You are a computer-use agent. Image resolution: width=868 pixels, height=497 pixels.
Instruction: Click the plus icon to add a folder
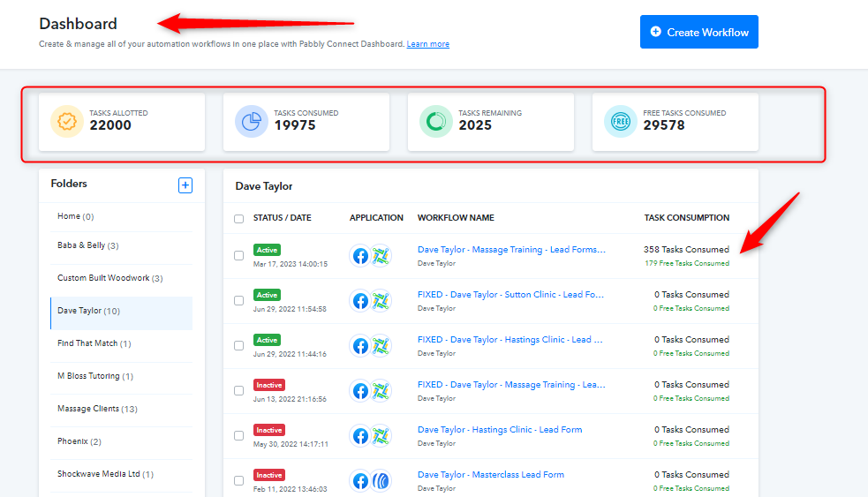tap(185, 185)
